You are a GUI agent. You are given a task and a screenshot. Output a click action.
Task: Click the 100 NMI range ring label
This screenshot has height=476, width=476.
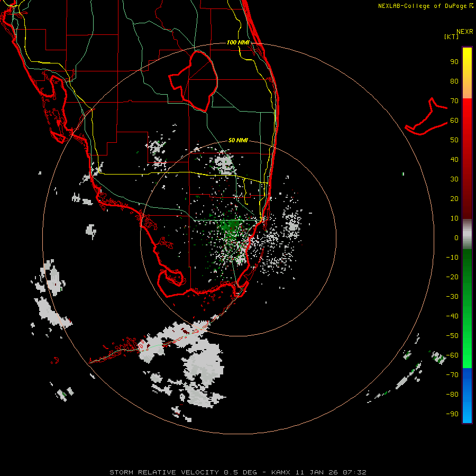(x=238, y=42)
